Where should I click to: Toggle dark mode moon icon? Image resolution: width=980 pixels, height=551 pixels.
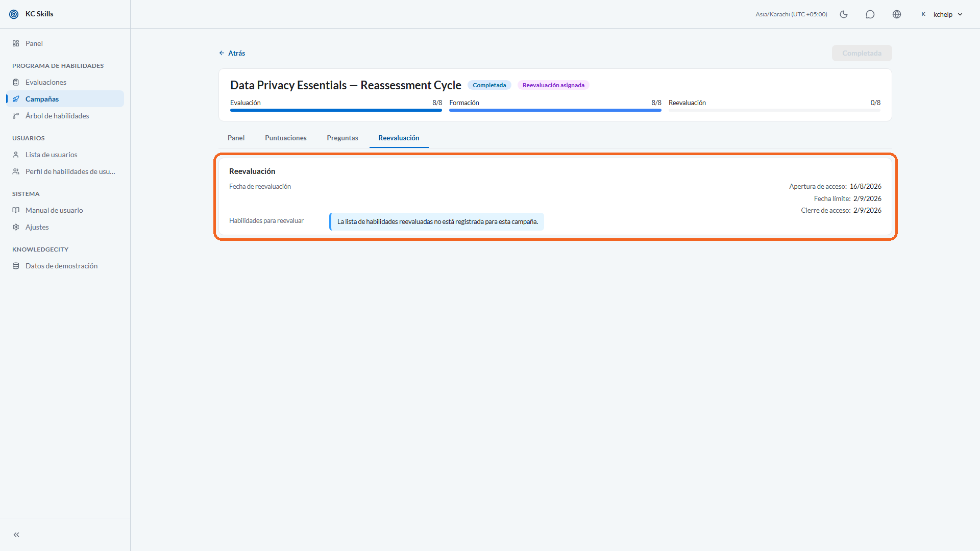click(x=844, y=14)
